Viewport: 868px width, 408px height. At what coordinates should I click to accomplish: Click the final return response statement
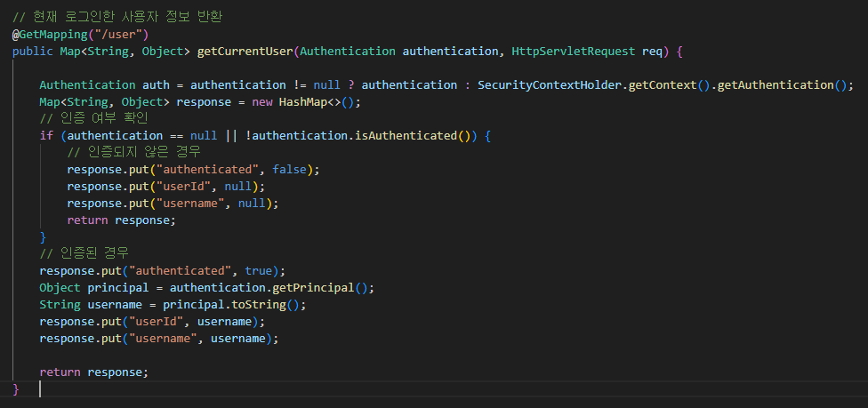click(x=94, y=373)
